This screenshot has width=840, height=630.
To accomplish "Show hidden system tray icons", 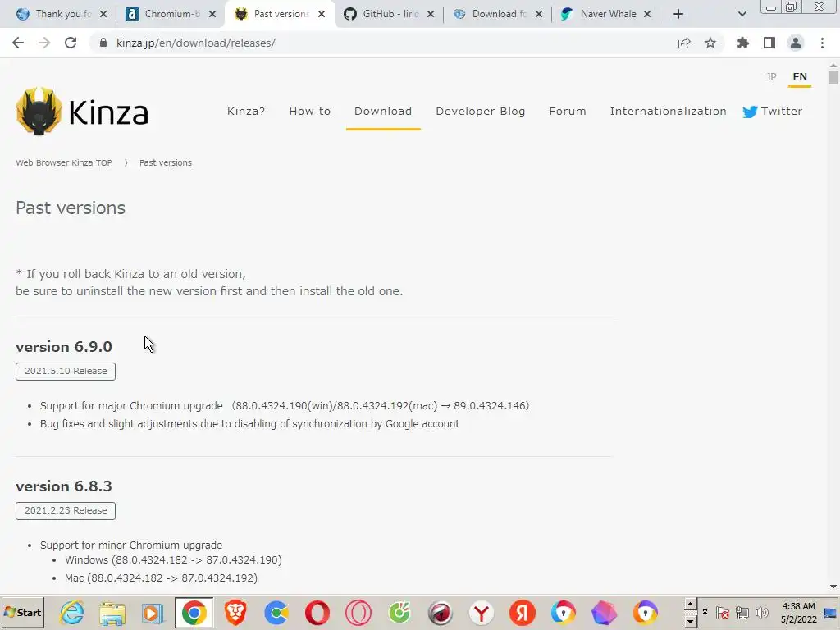I will [705, 612].
